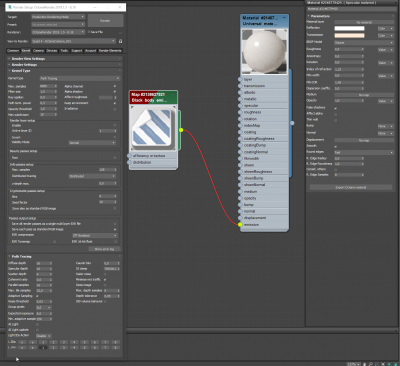Click the material node's right-side output socket
400x366 pixels.
(292, 123)
